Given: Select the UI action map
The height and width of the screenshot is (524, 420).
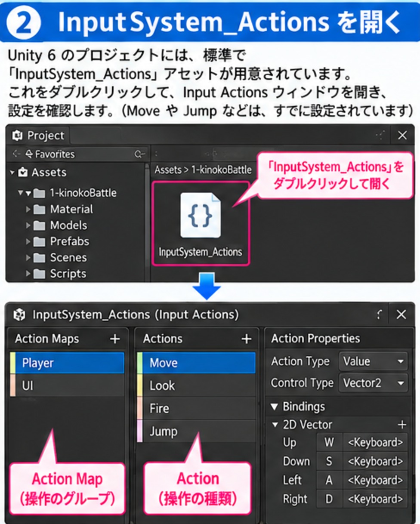Looking at the screenshot, I should click(66, 385).
